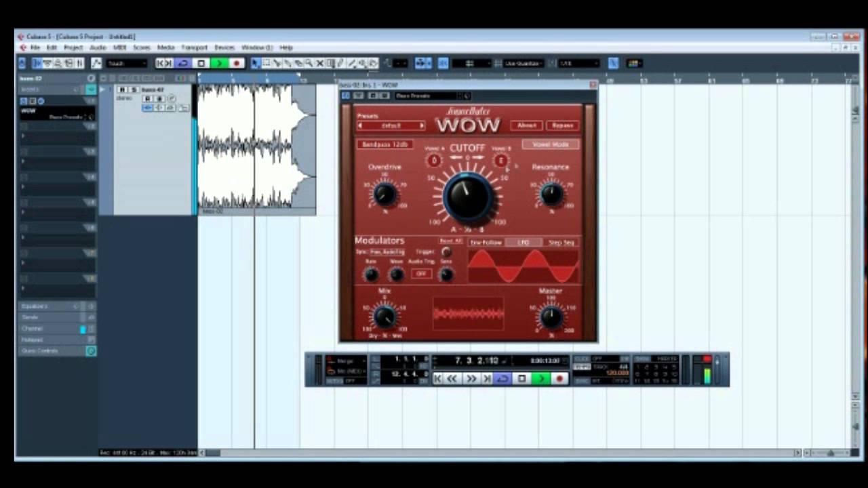Select the Mute X tool in toolbar
This screenshot has height=488, width=868.
[x=319, y=63]
